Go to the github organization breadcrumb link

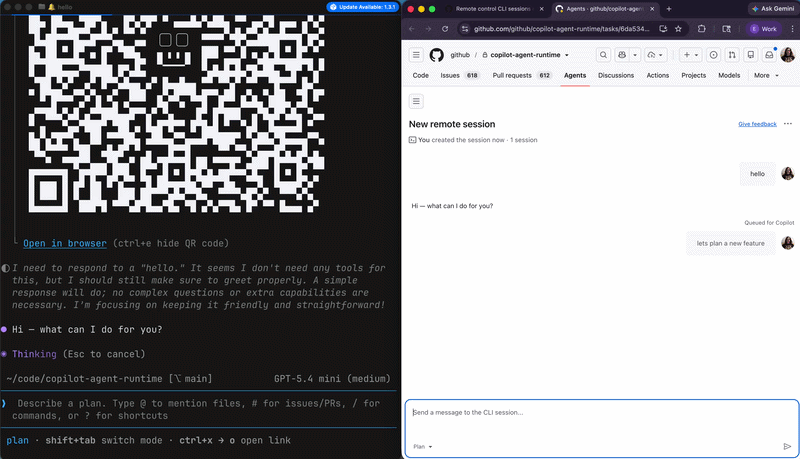[x=460, y=55]
